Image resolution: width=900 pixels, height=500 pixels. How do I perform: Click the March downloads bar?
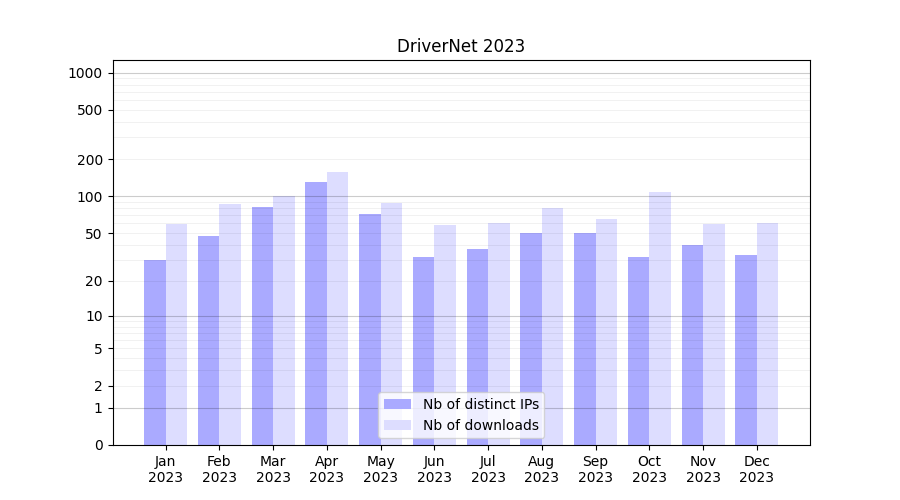coord(284,320)
